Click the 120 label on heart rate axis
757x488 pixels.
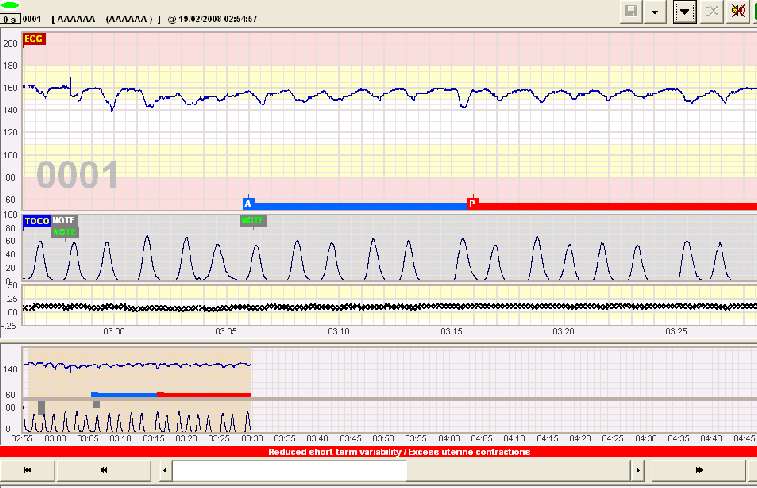click(x=10, y=132)
